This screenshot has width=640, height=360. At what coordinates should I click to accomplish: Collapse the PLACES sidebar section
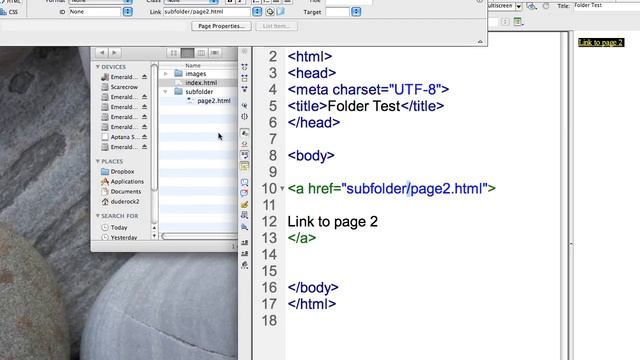[98, 161]
